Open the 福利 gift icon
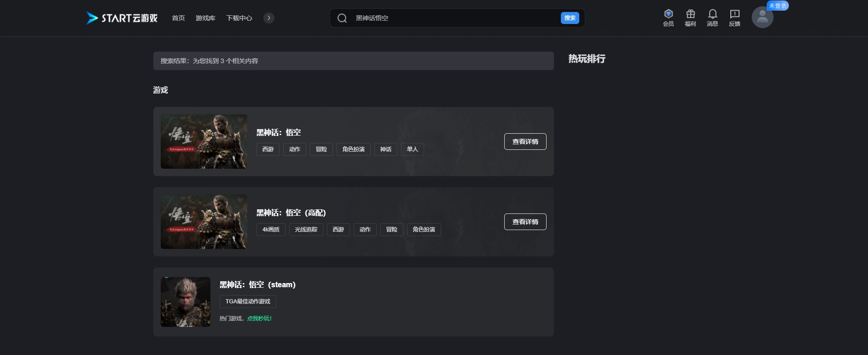The width and height of the screenshot is (868, 355). (x=690, y=18)
